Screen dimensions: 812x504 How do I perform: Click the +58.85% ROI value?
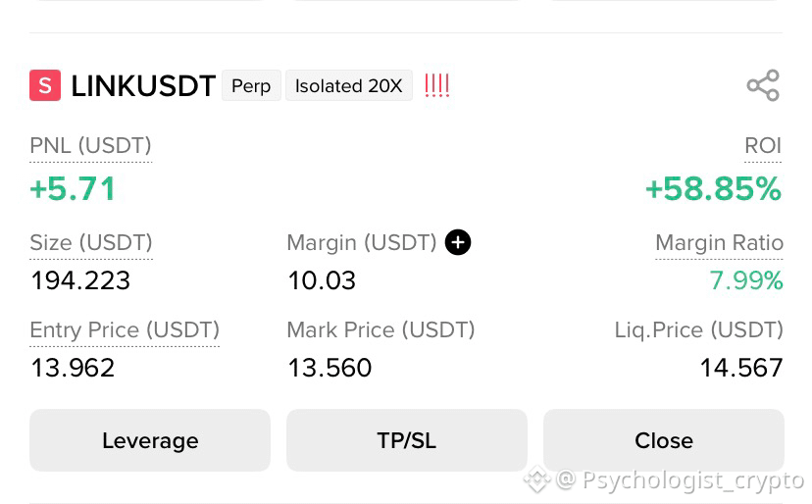[713, 188]
